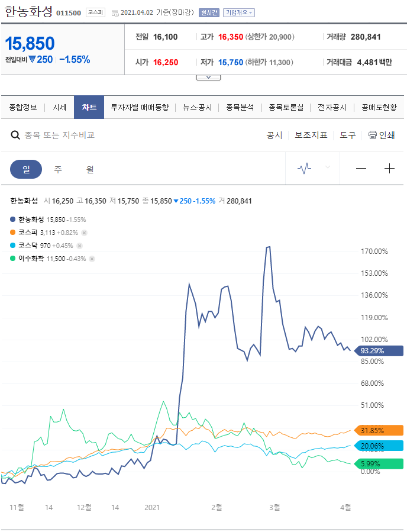The image size is (407, 532).
Task: Remove 이수화학 comparison with x icon
Action: pos(92,259)
